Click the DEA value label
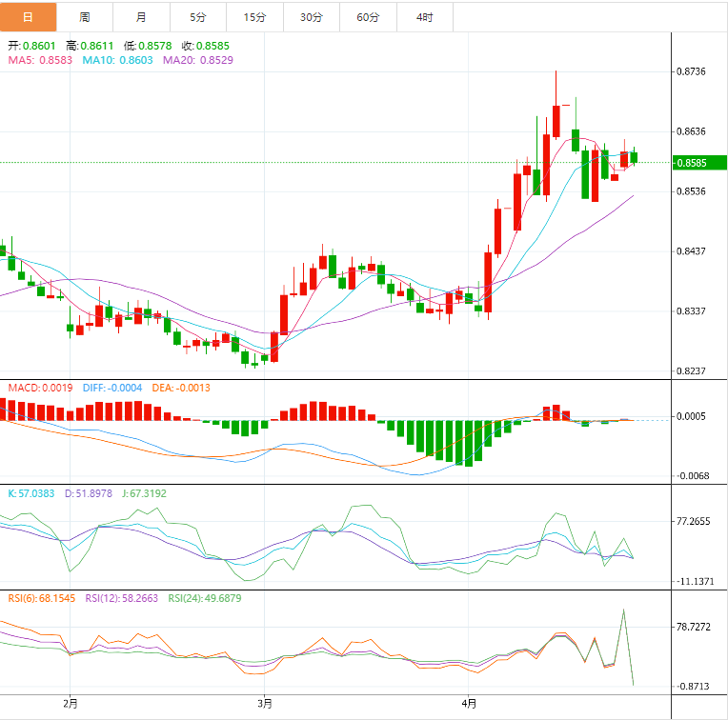Viewport: 728px width, 720px height. (x=181, y=388)
